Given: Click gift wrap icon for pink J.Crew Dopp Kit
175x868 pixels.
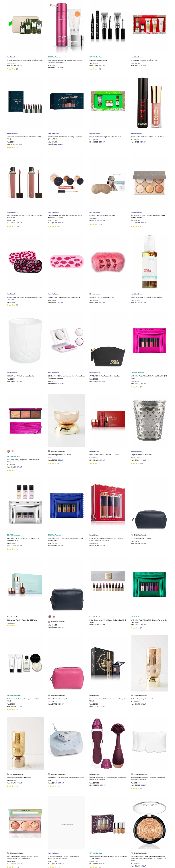Looking at the screenshot, I should point(49,695).
